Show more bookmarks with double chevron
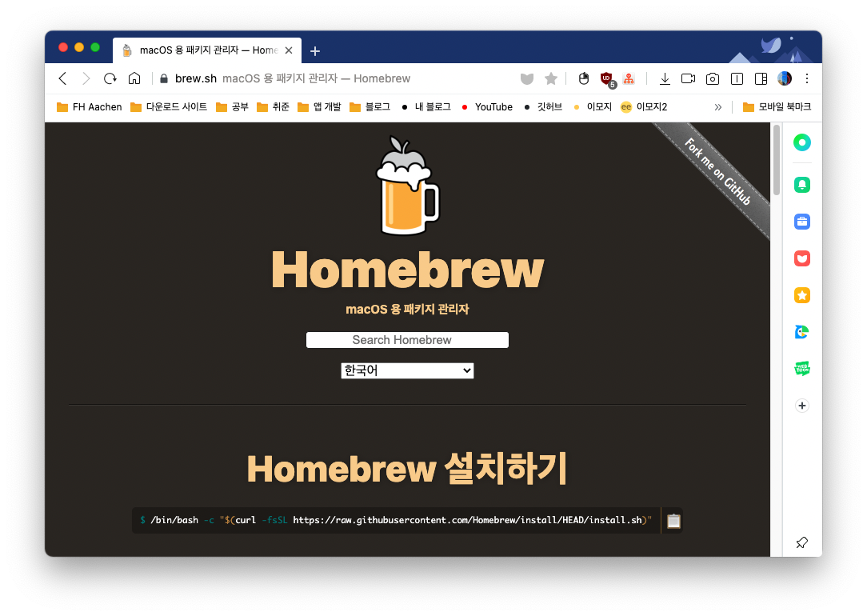Screen dimensions: 867x616 (x=717, y=106)
